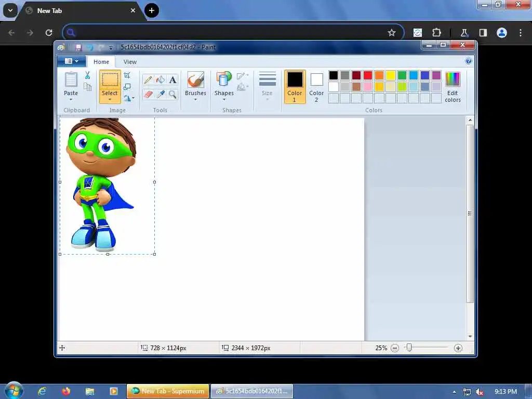
Task: Pick the Eraser tool
Action: (x=148, y=94)
